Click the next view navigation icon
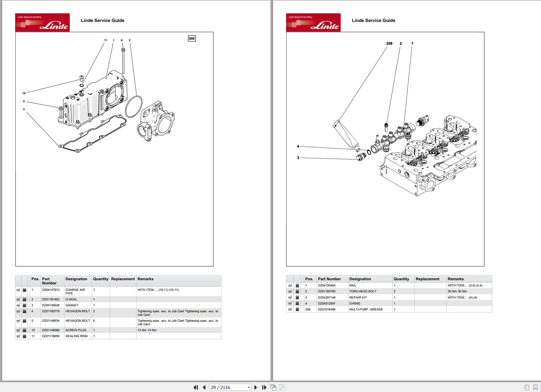541x392 pixels. coord(282,387)
